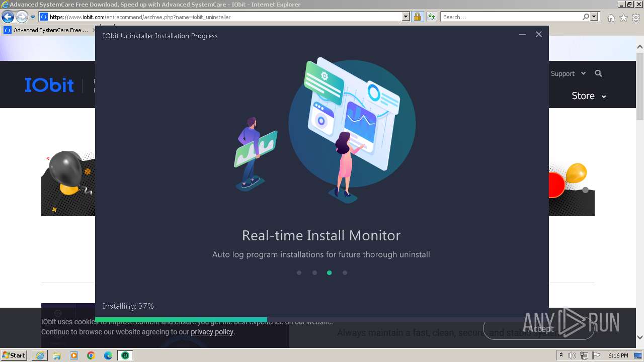Show hidden system tray icons
Screen dimensions: 644x362
(561, 355)
